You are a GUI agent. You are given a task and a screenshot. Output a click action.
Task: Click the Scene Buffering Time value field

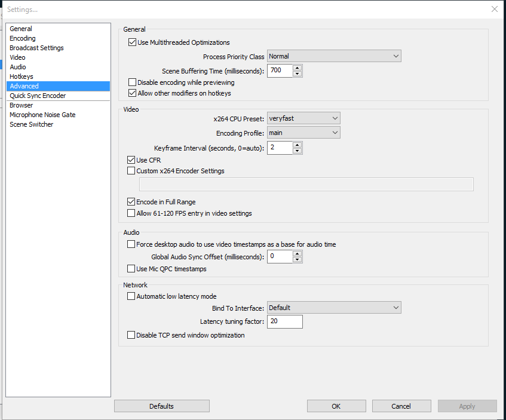pyautogui.click(x=280, y=70)
